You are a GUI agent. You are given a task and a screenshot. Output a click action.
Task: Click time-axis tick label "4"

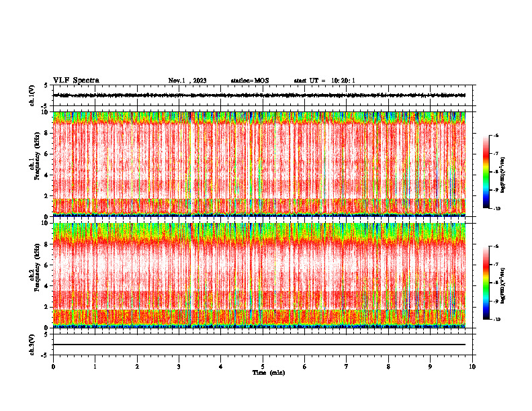point(221,367)
